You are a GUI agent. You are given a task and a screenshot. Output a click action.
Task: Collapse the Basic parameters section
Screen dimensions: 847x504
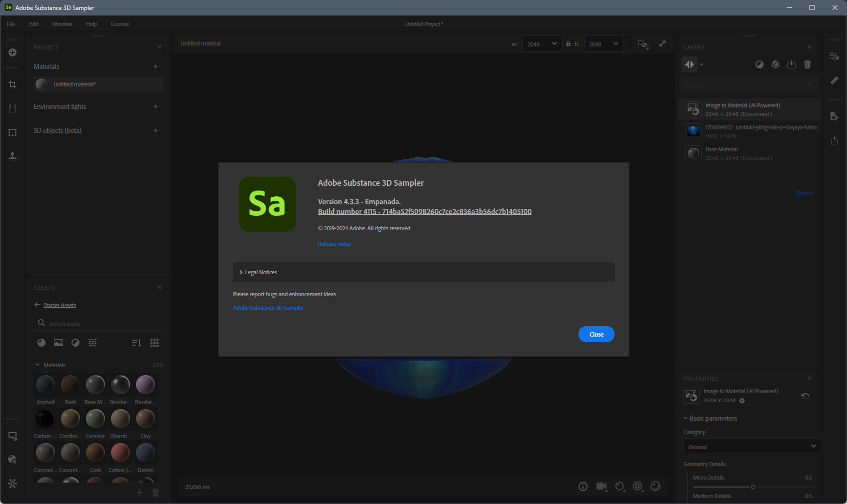tap(685, 418)
